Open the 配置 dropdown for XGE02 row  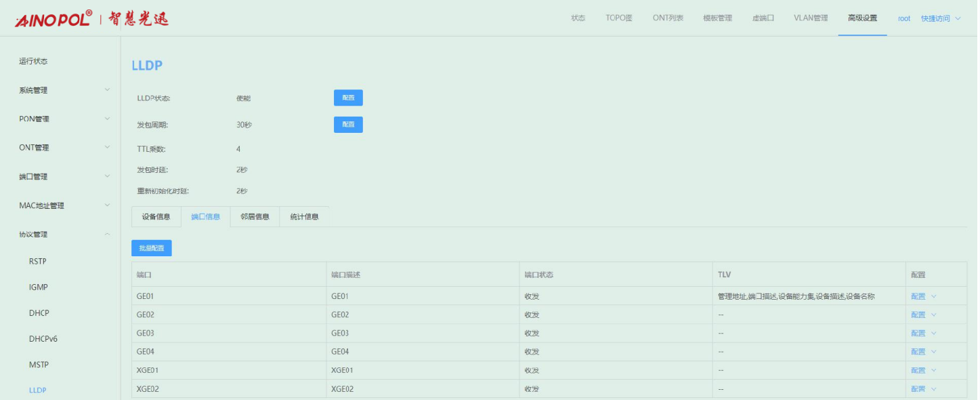point(923,389)
